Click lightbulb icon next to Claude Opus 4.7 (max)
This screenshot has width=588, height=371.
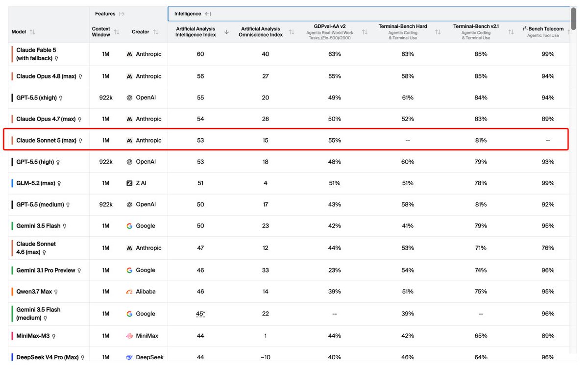point(79,119)
